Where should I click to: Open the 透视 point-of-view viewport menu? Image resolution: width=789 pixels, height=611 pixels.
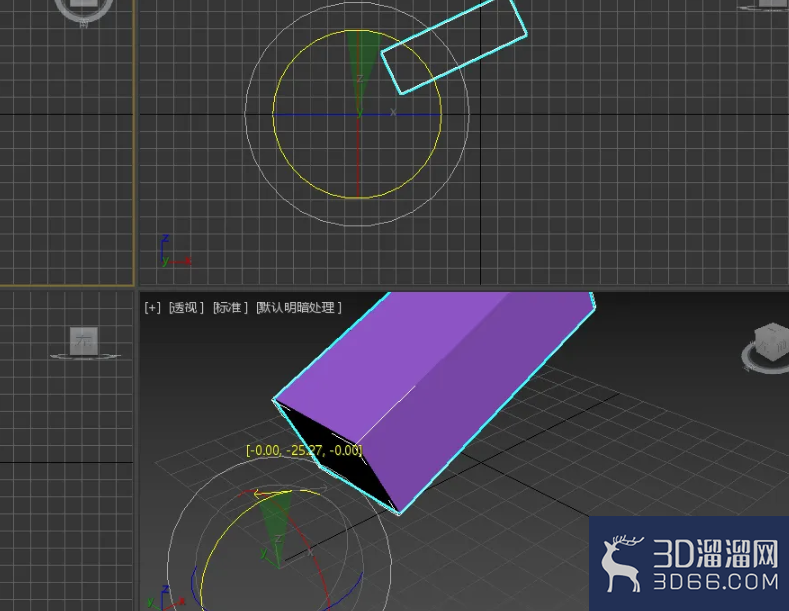186,307
